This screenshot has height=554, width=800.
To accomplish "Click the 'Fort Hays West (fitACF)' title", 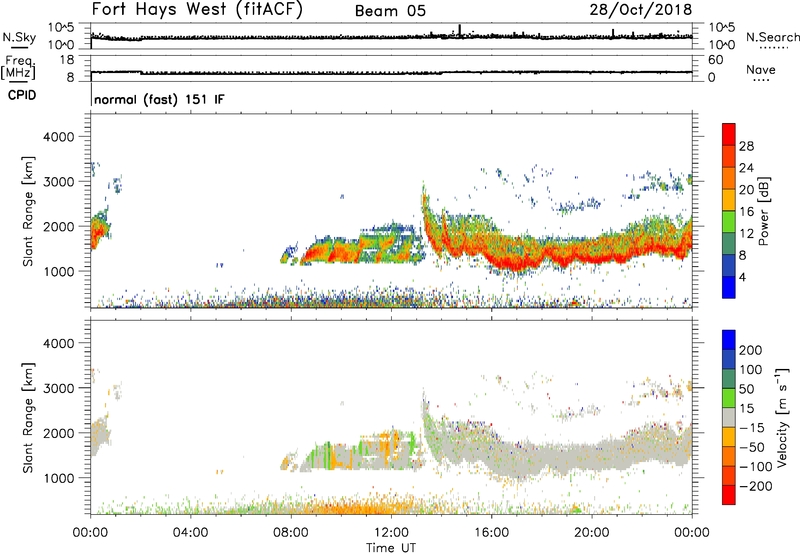I will tap(197, 9).
